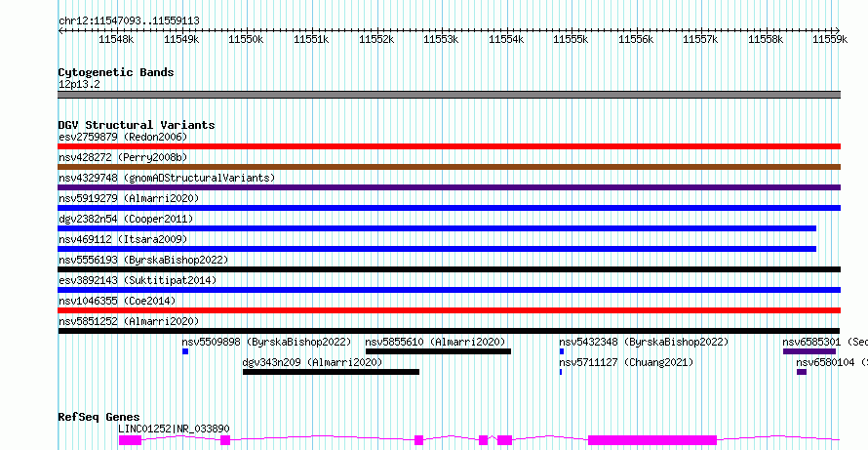Click the 11552k ruler label

375,39
